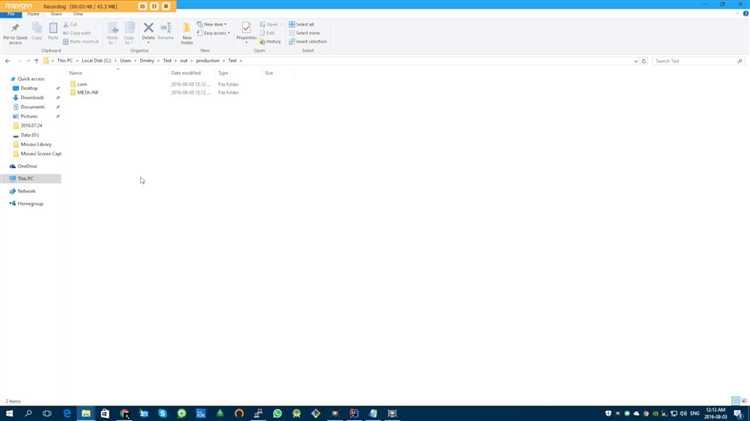750x421 pixels.
Task: Click the Copy to icon
Action: tap(130, 28)
